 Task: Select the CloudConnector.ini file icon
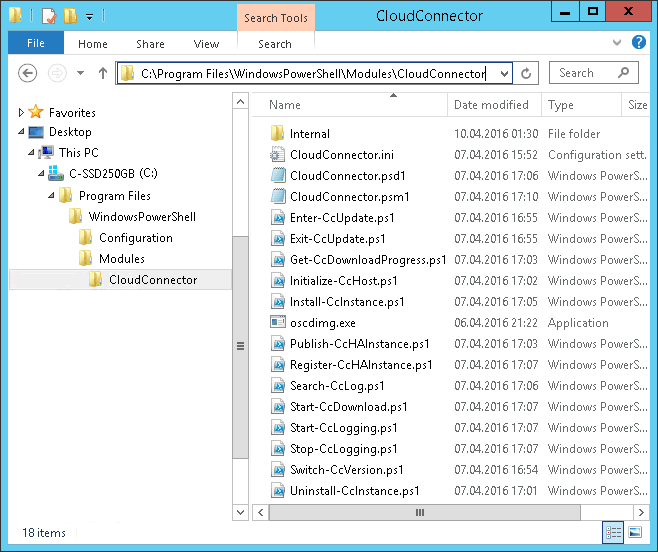[x=277, y=154]
